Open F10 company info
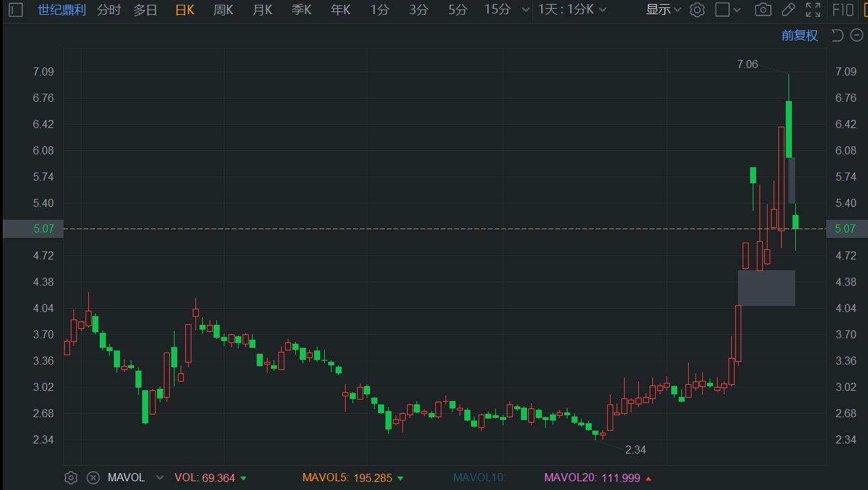Viewport: 868px width, 490px height. [843, 10]
